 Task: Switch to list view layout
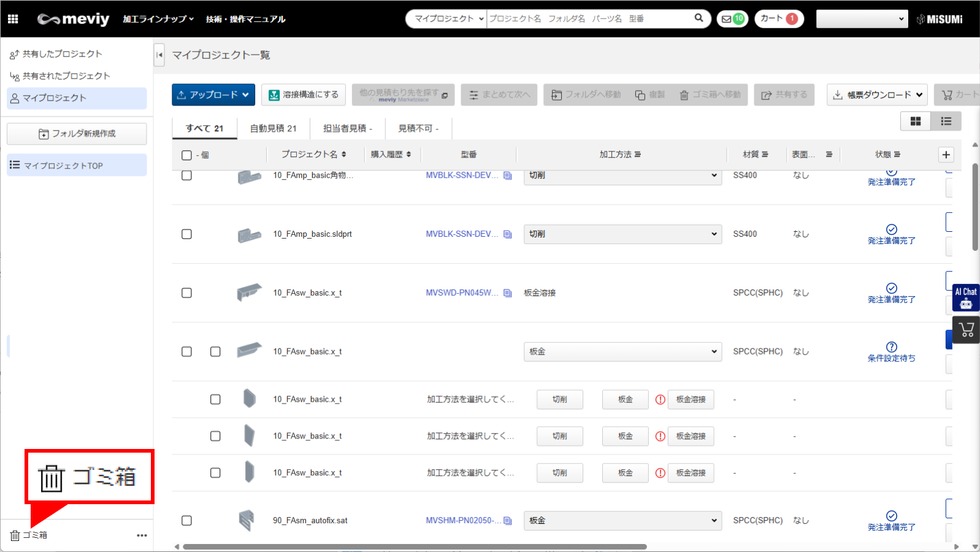[946, 121]
